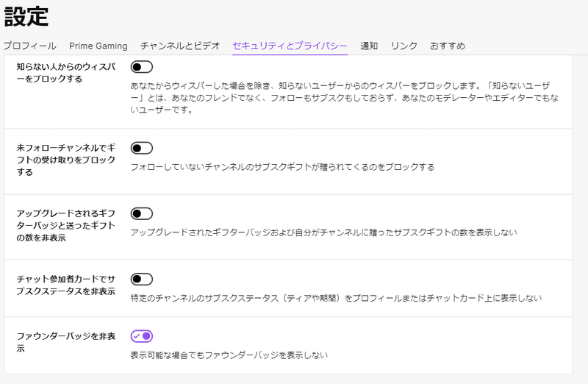Click label 未フォローチャンネルでギフトの受け取りをブロックする

(x=66, y=160)
